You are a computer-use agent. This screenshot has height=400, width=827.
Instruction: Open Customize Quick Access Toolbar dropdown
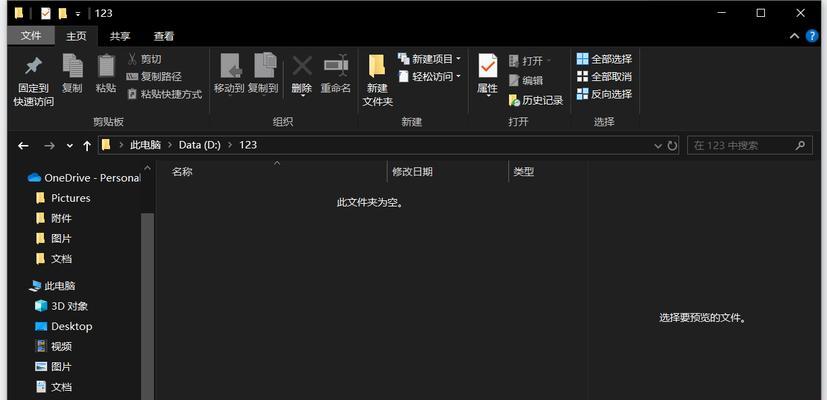pyautogui.click(x=78, y=13)
